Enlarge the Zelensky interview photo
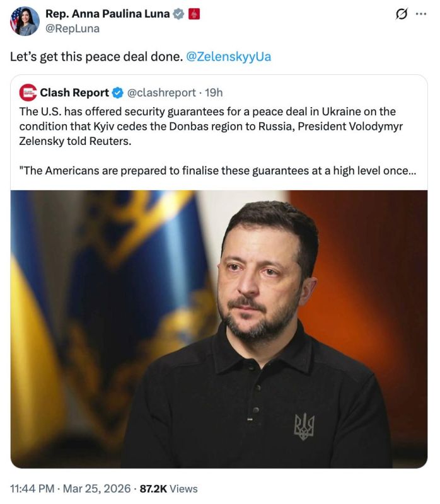This screenshot has height=504, width=440. (219, 329)
